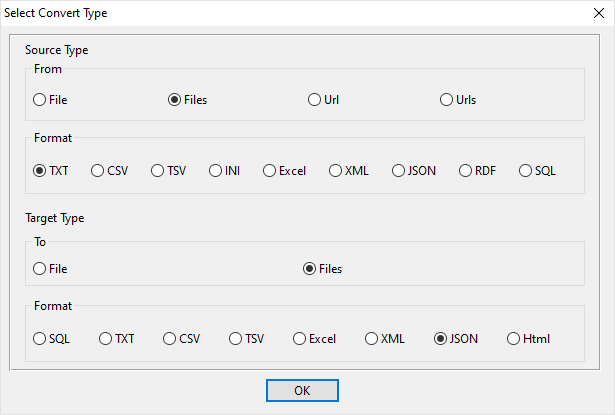The image size is (615, 415).
Task: Pick CSV as the source format
Action: coord(98,171)
